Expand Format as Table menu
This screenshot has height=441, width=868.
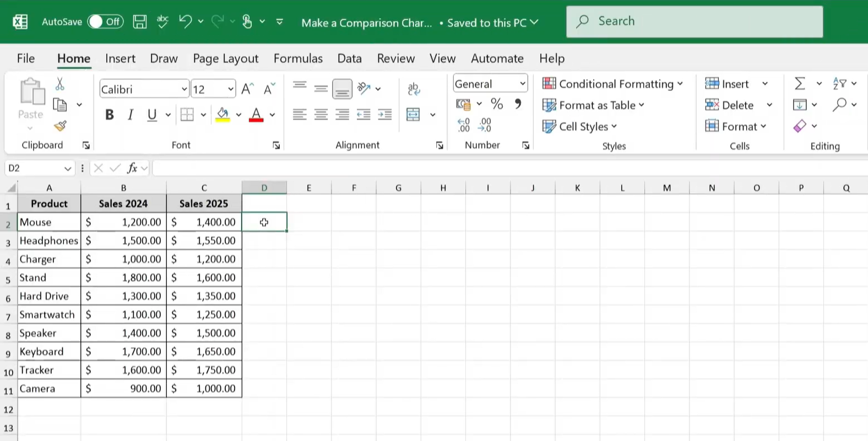click(x=593, y=105)
